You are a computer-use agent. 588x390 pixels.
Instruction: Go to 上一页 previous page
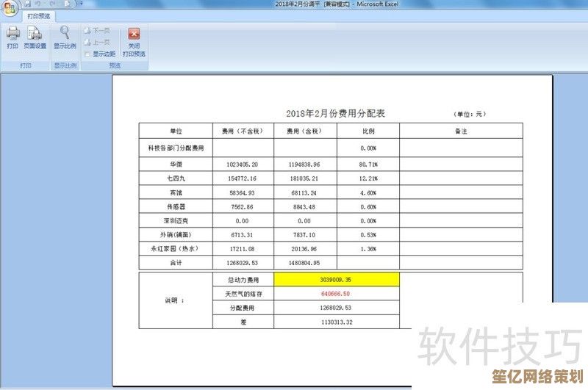tap(97, 43)
